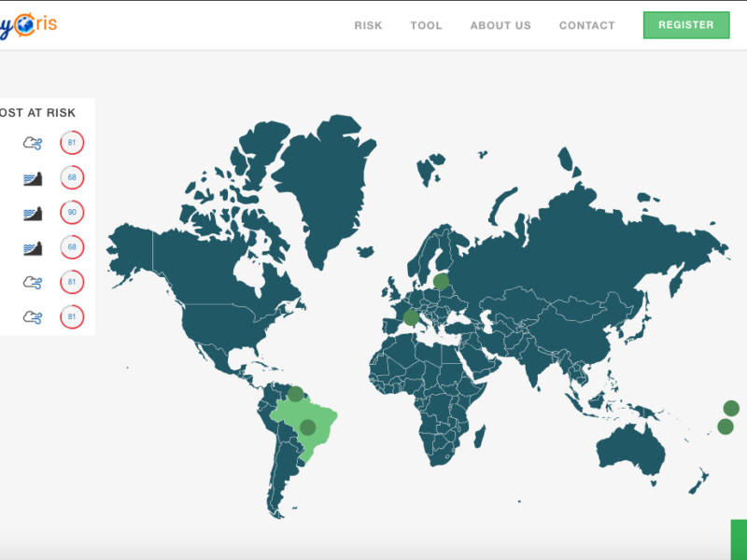Viewport: 747px width, 560px height.
Task: Select the green marker on South America's northern coast
Action: (295, 394)
